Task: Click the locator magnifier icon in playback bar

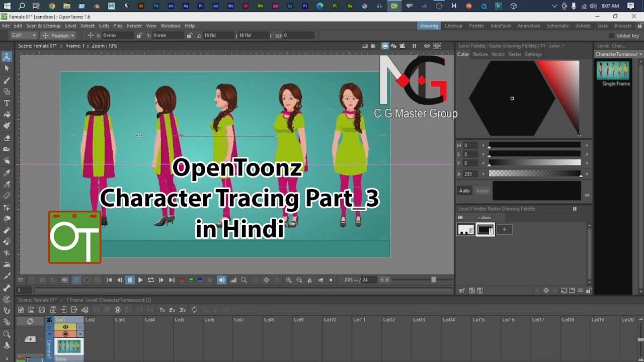Action: pyautogui.click(x=244, y=280)
